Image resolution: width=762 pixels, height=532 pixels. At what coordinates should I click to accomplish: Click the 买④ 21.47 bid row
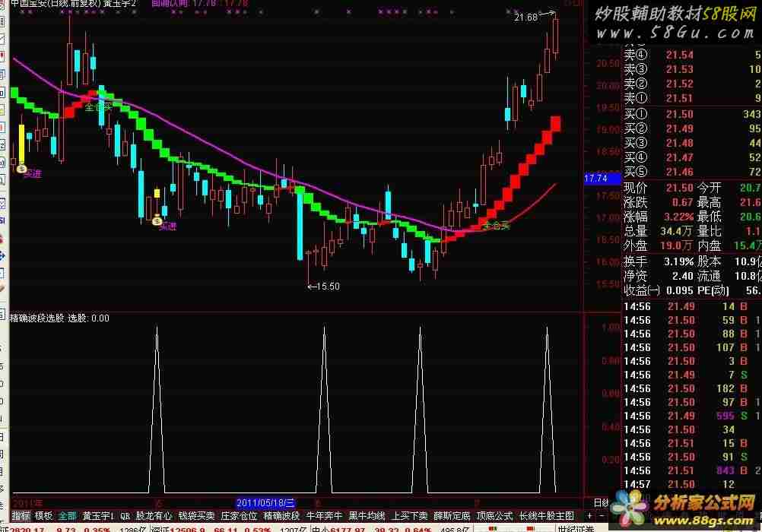pyautogui.click(x=693, y=157)
